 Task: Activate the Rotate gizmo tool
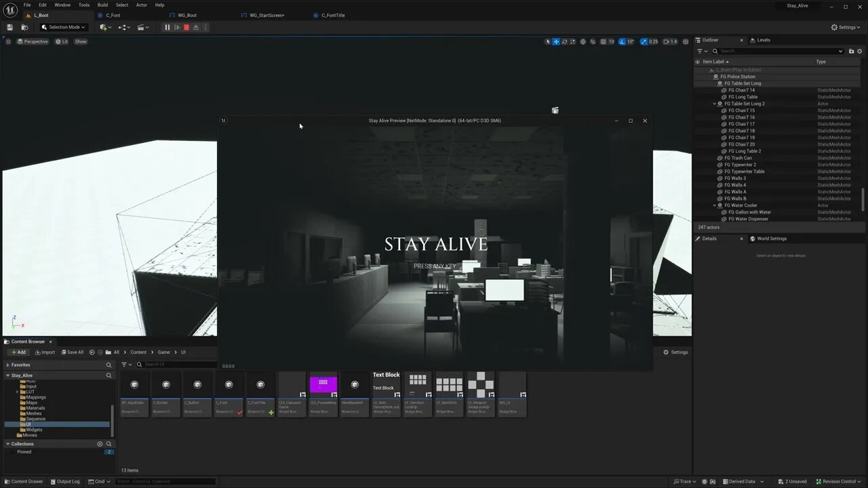point(564,41)
